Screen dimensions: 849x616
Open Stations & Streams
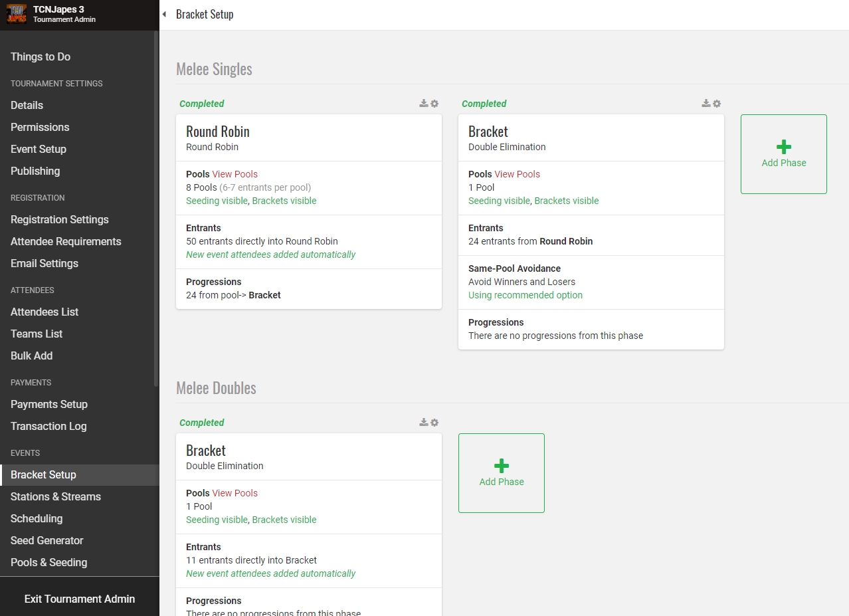click(56, 496)
